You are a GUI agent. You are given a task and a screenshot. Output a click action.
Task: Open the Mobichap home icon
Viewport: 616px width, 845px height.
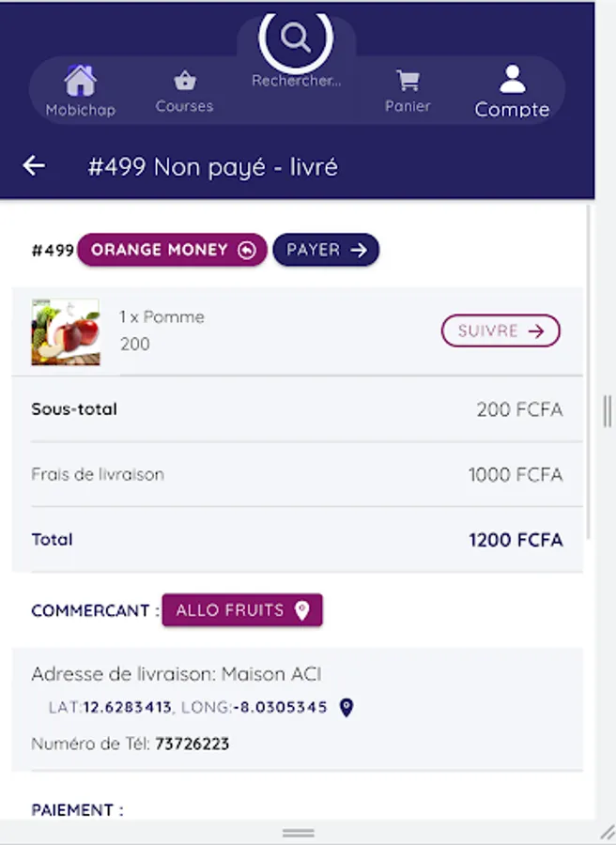(81, 81)
